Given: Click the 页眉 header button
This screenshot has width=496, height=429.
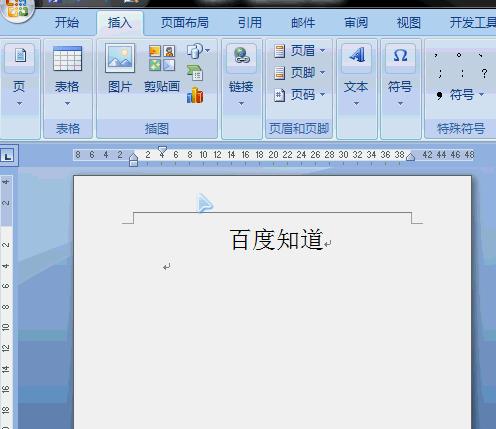Looking at the screenshot, I should click(x=295, y=51).
